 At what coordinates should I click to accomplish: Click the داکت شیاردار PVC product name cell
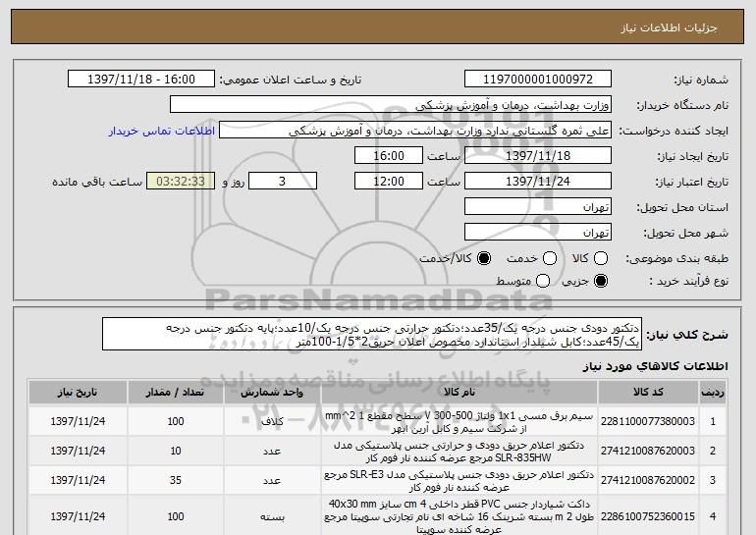459,516
